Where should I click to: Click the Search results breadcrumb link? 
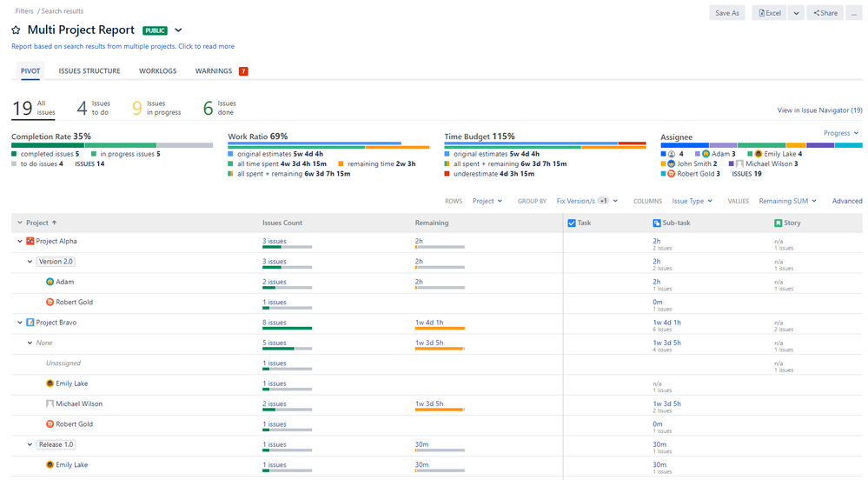[62, 11]
